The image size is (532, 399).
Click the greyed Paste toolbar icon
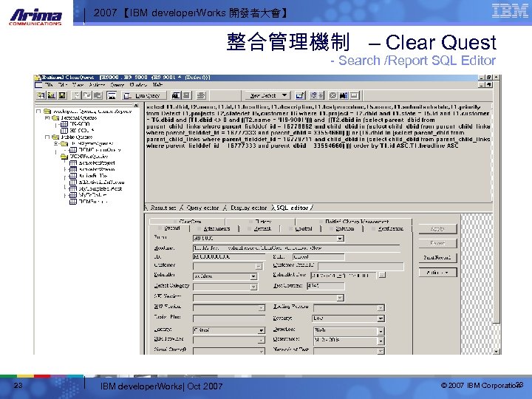coord(98,95)
